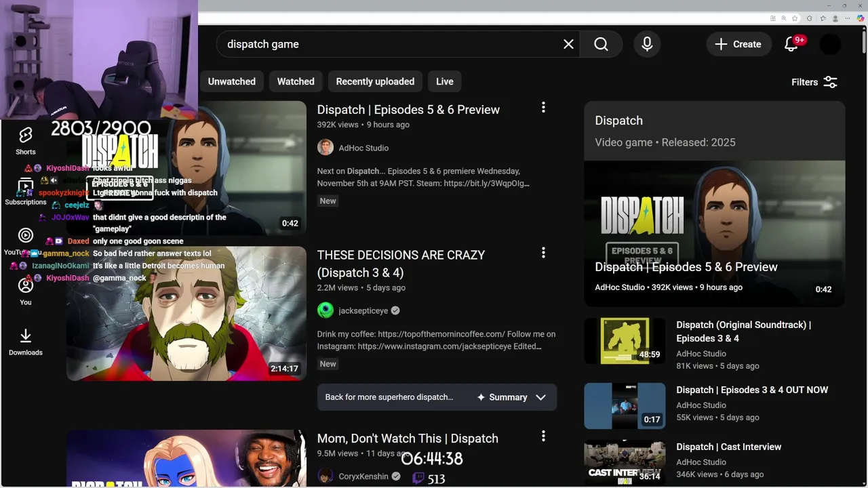Click the 'New' badge under jacksepticeye description

pos(328,364)
